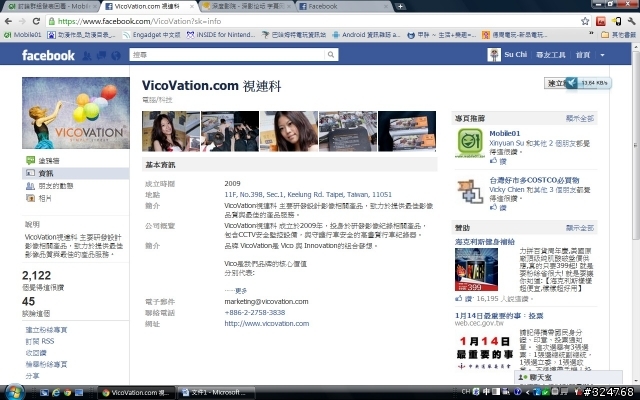Open the Facebook account dropdown arrow
The width and height of the screenshot is (640, 400).
[602, 55]
